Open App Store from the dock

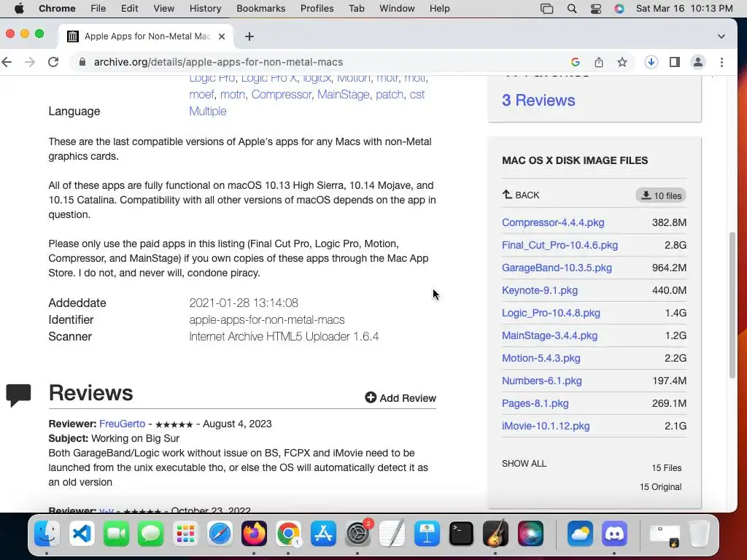[x=323, y=533]
